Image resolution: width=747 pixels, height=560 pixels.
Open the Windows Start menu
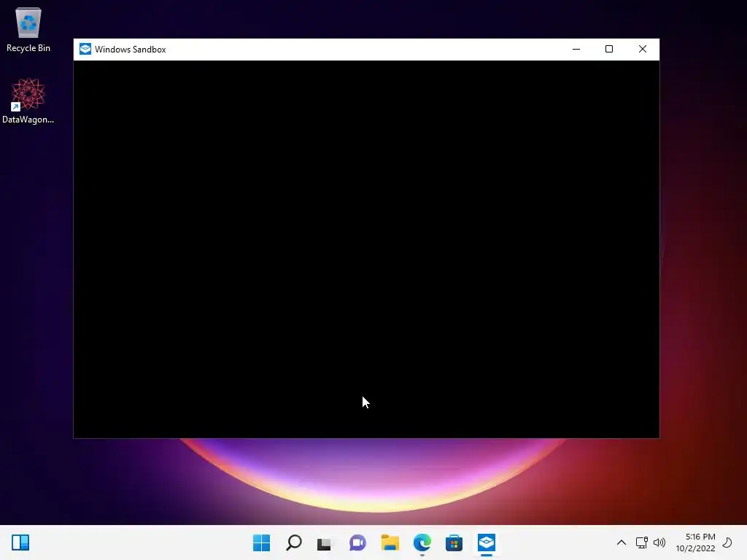pyautogui.click(x=262, y=542)
